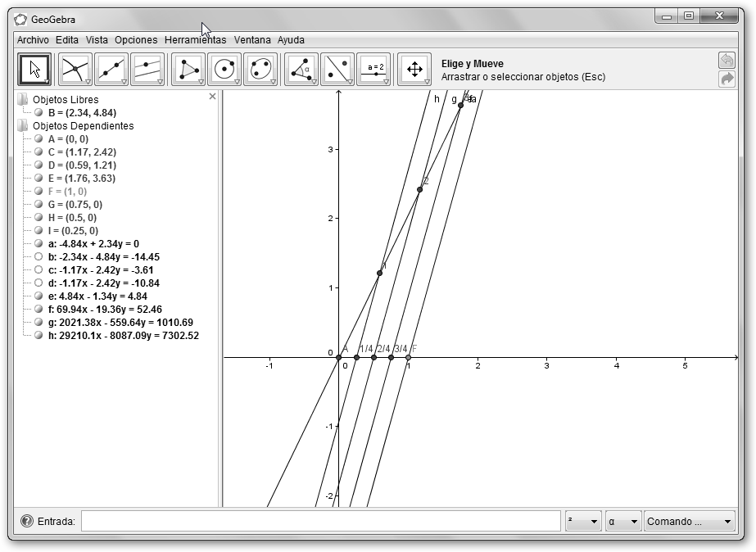Choose the Ellipse conic tool
Viewport: 756px width, 552px height.
[x=260, y=70]
